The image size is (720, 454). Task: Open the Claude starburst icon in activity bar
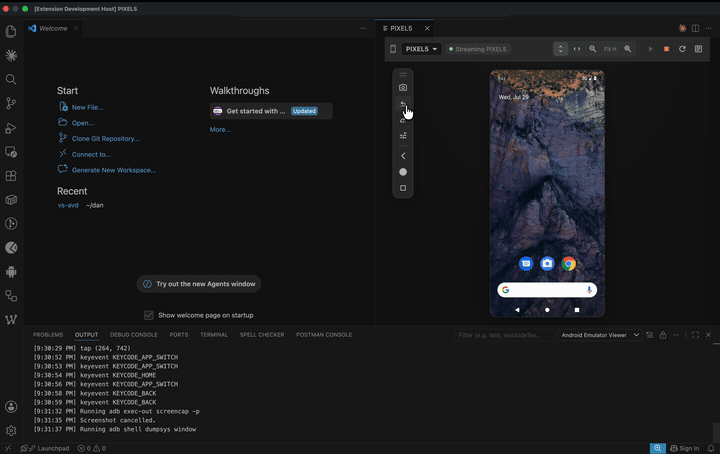pos(11,55)
